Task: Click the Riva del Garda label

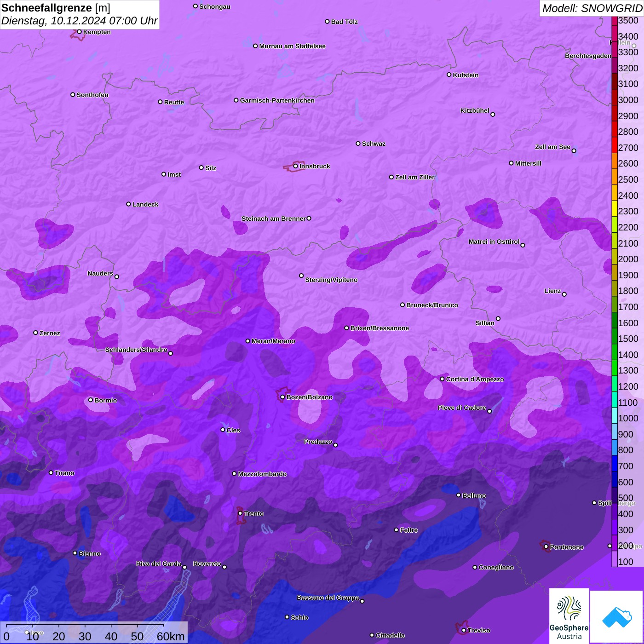Action: [x=159, y=563]
